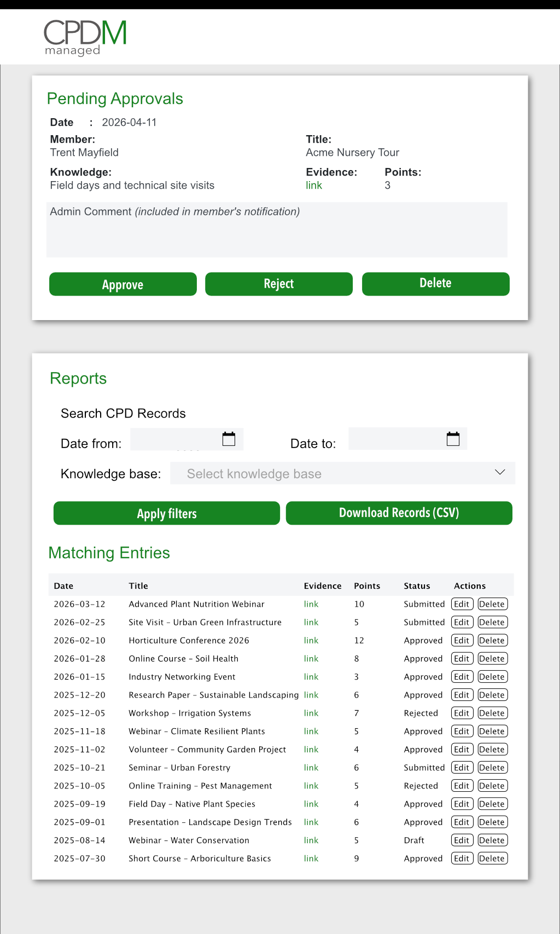Delete the Horticulture Conference 2026 entry
The width and height of the screenshot is (560, 934).
pos(492,640)
